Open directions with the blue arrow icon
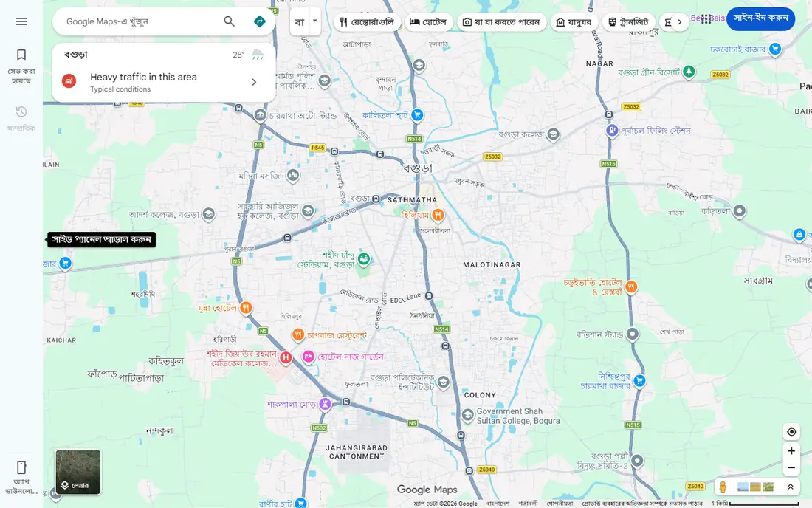 click(x=259, y=21)
